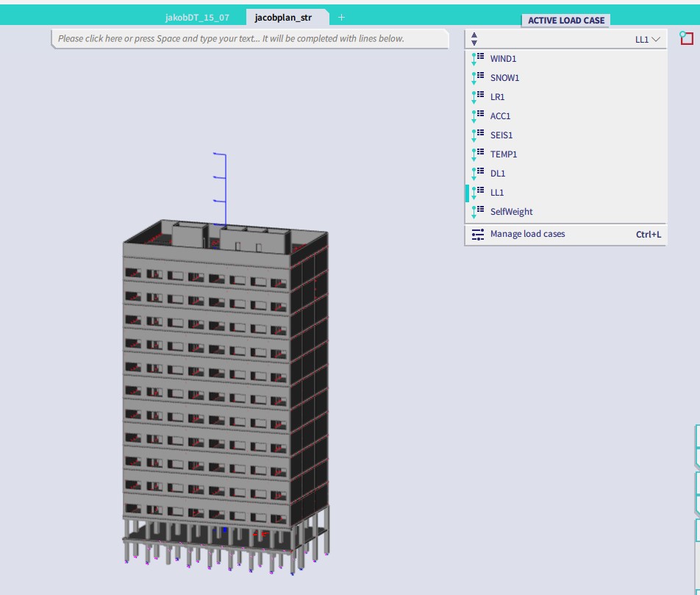
Task: Select the WIND1 load case
Action: [504, 59]
